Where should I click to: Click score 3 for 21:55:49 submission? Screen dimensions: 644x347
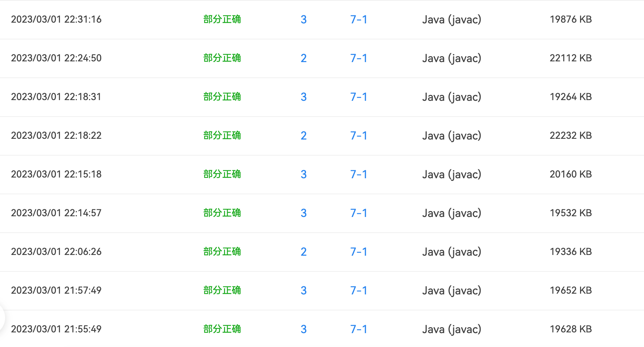304,329
